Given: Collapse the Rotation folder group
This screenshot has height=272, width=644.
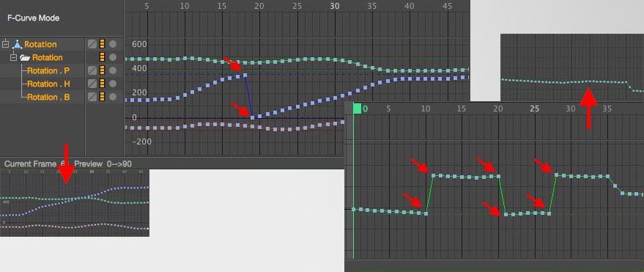Looking at the screenshot, I should pos(13,57).
